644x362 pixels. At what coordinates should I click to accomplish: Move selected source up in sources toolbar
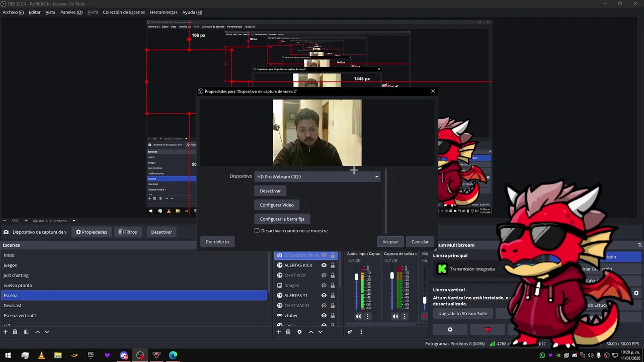(x=310, y=332)
